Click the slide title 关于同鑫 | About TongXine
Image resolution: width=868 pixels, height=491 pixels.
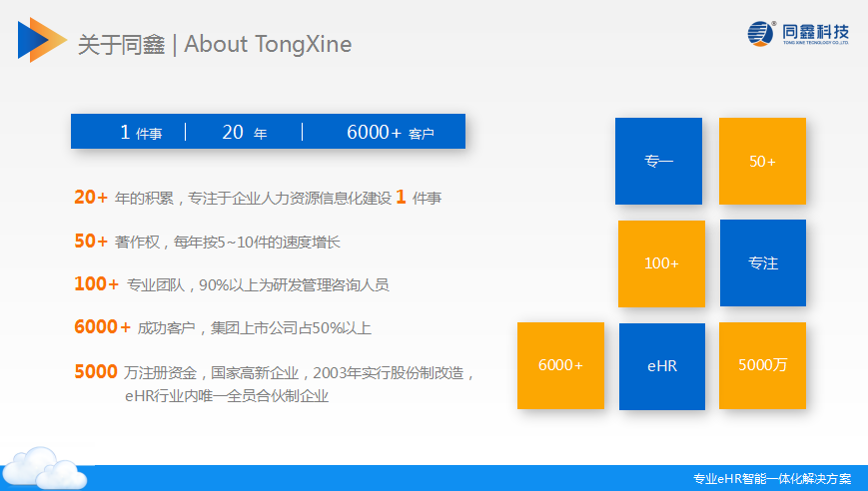(x=215, y=44)
